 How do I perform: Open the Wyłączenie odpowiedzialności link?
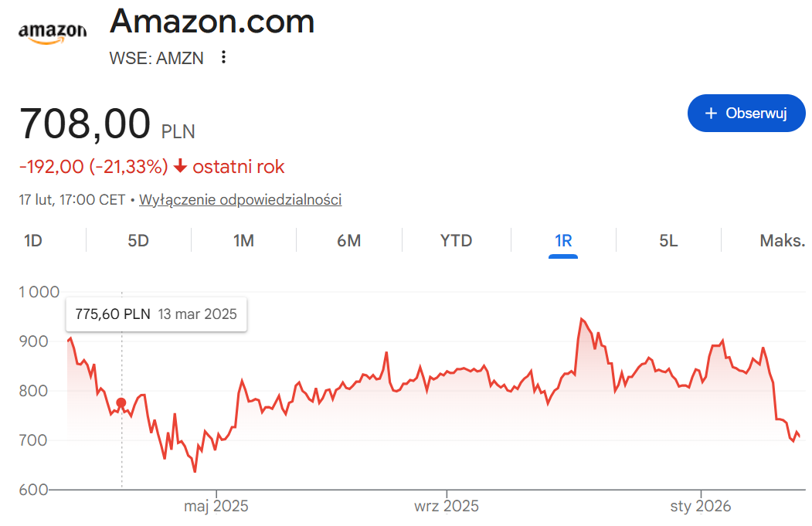coord(240,200)
